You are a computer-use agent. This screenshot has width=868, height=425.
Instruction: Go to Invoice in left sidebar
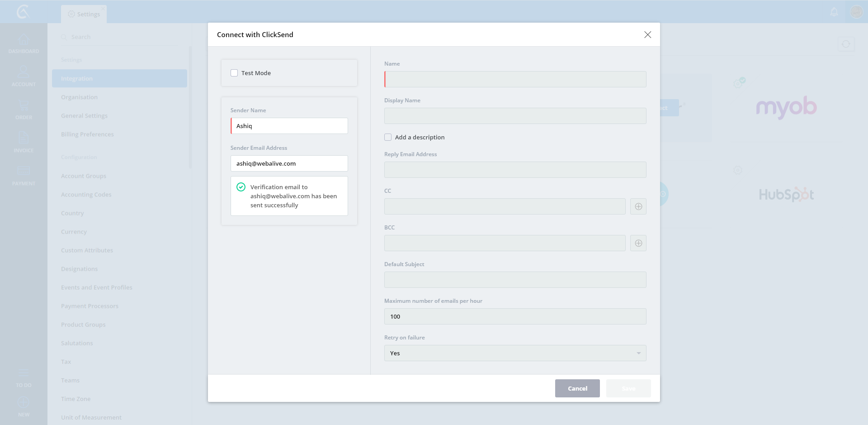pyautogui.click(x=24, y=142)
